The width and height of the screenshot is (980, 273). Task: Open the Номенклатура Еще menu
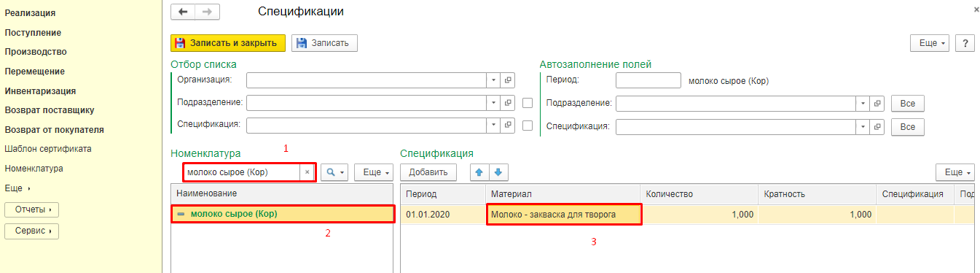pos(374,172)
